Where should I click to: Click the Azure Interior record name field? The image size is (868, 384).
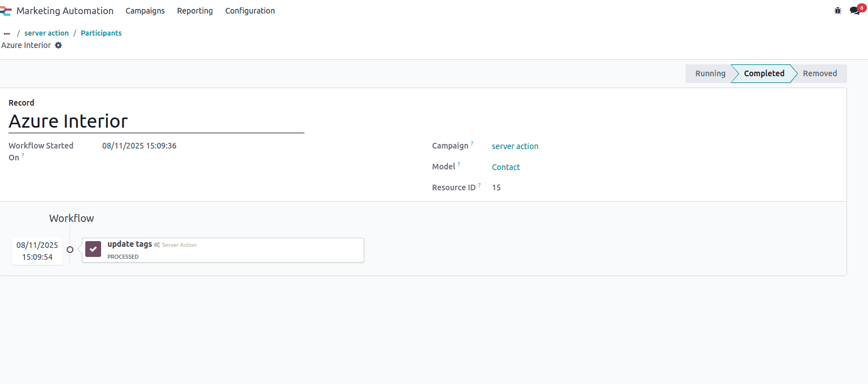[156, 121]
